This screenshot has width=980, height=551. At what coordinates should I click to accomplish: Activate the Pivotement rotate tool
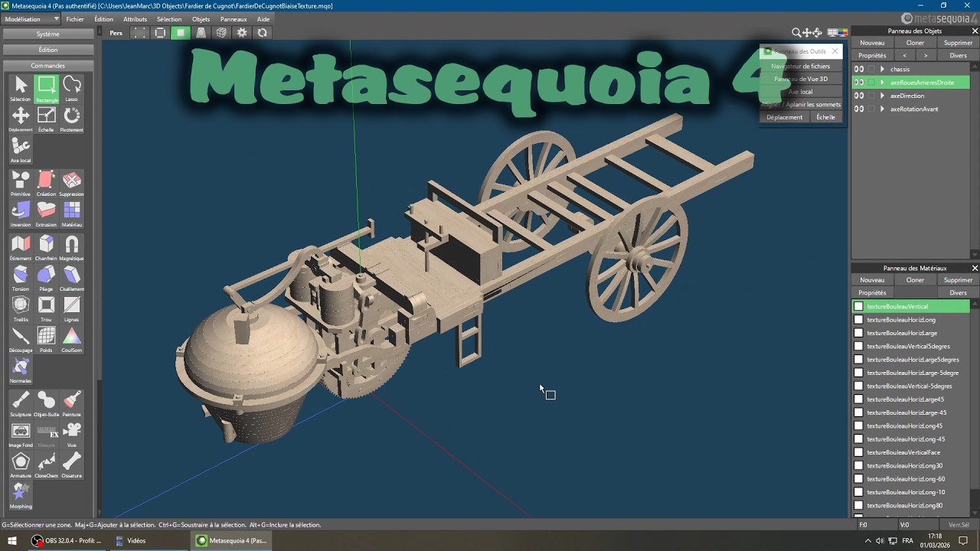pos(72,119)
